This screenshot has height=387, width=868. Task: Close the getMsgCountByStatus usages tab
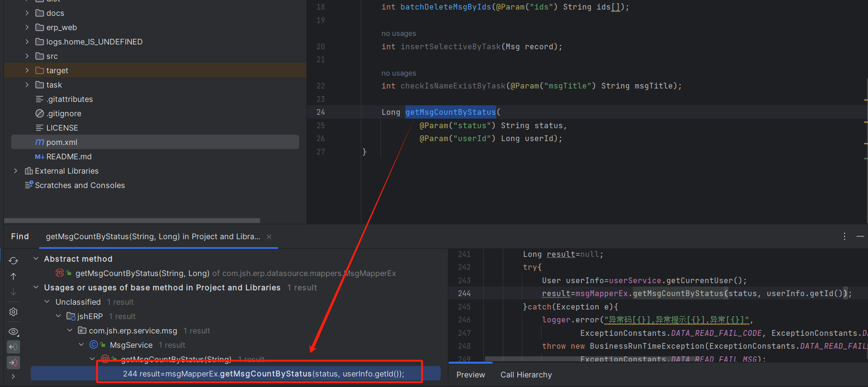point(269,237)
